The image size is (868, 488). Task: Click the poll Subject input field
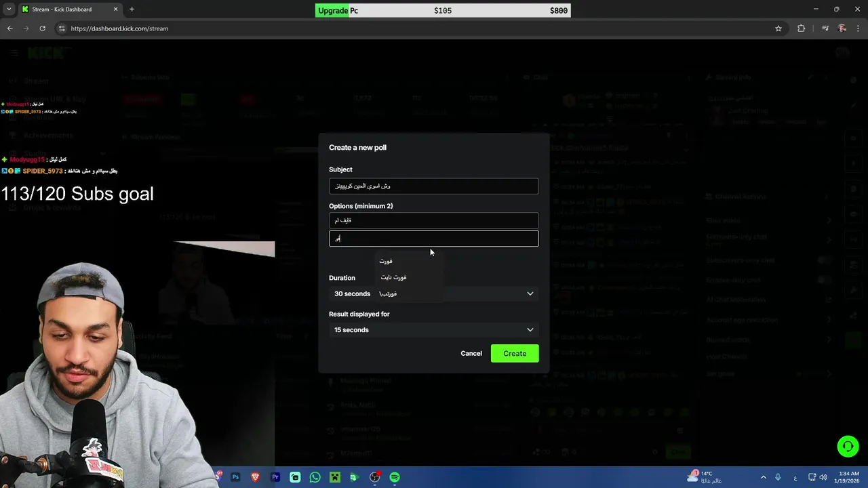[x=434, y=186]
